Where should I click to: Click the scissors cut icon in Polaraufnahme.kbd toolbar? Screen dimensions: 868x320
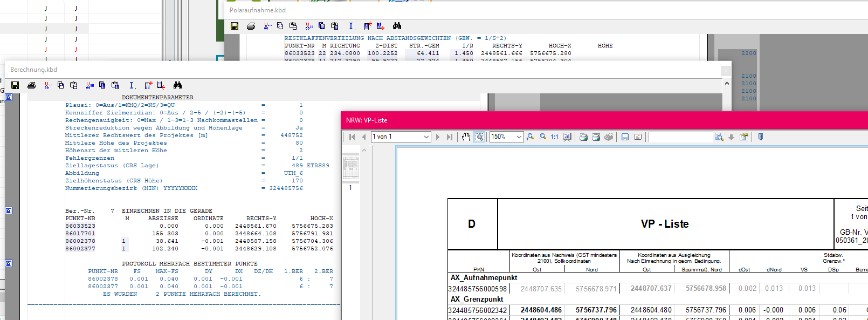click(x=267, y=26)
